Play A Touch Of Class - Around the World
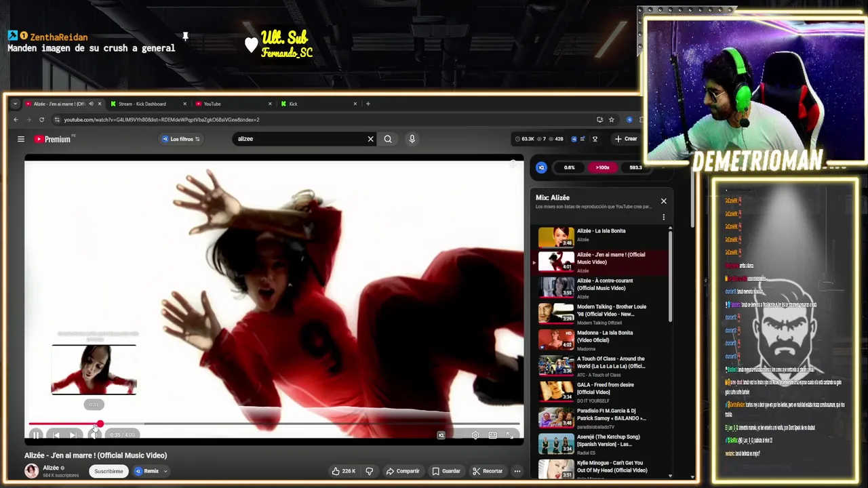Screen dimensions: 868x488 tap(600, 366)
